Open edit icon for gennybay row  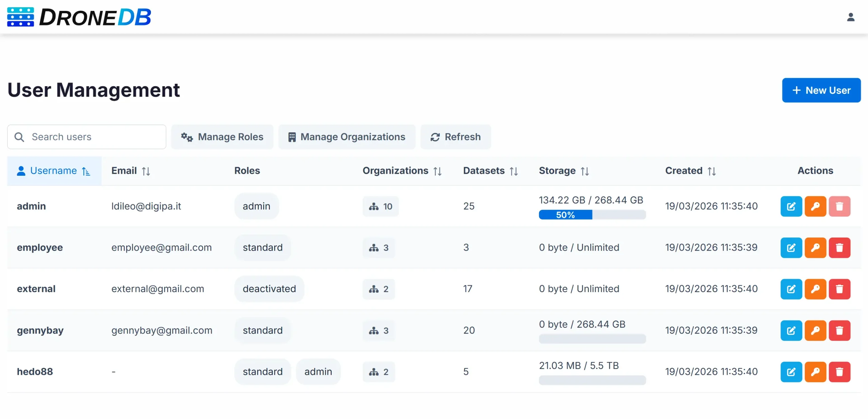click(x=791, y=330)
